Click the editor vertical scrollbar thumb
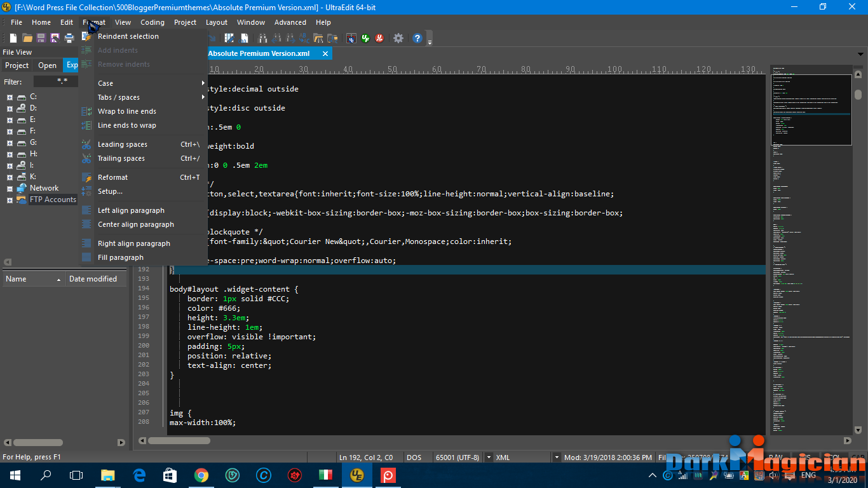 [858, 95]
